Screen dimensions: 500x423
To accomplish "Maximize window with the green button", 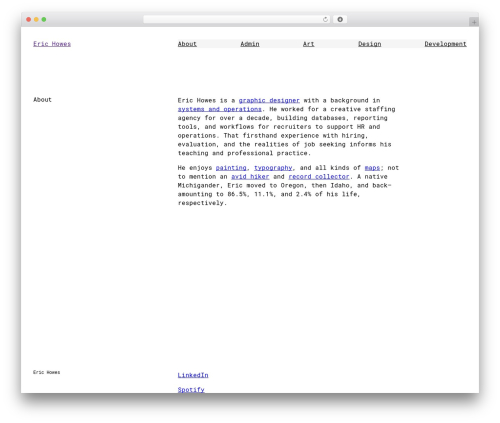I will pyautogui.click(x=44, y=19).
